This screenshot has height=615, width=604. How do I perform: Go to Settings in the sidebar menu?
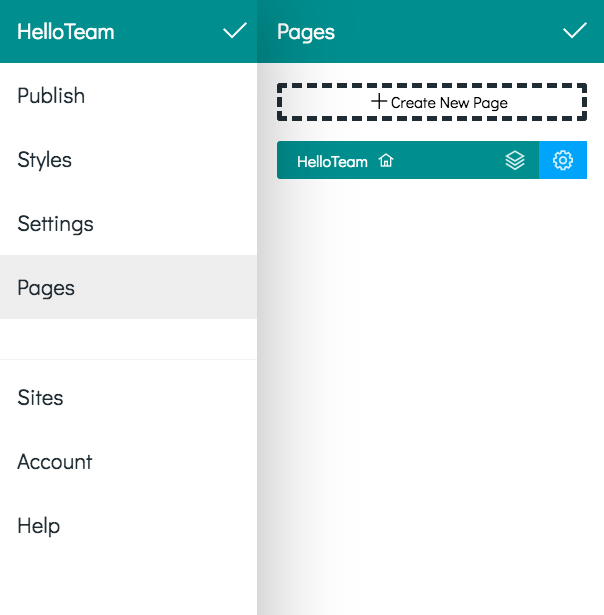pyautogui.click(x=128, y=223)
